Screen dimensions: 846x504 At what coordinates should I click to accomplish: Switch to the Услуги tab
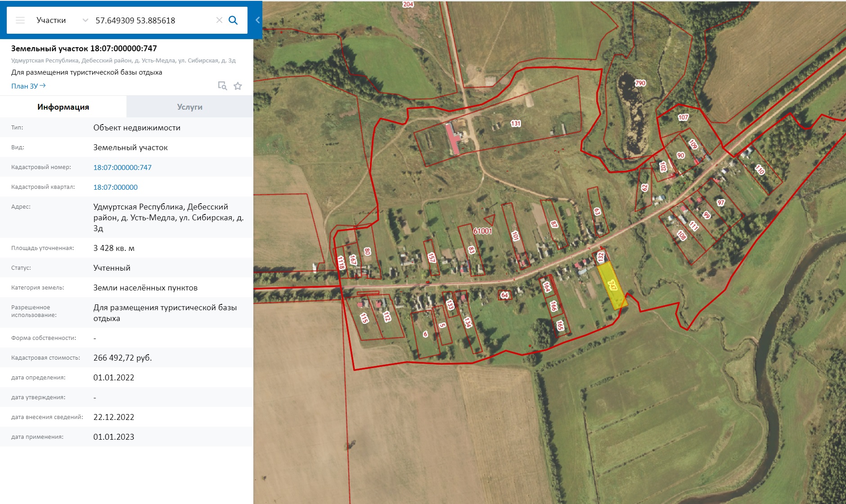189,107
